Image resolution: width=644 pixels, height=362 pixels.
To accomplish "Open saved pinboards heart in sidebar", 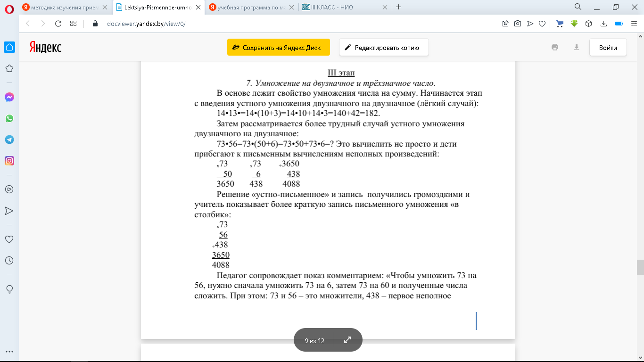I will coord(9,239).
